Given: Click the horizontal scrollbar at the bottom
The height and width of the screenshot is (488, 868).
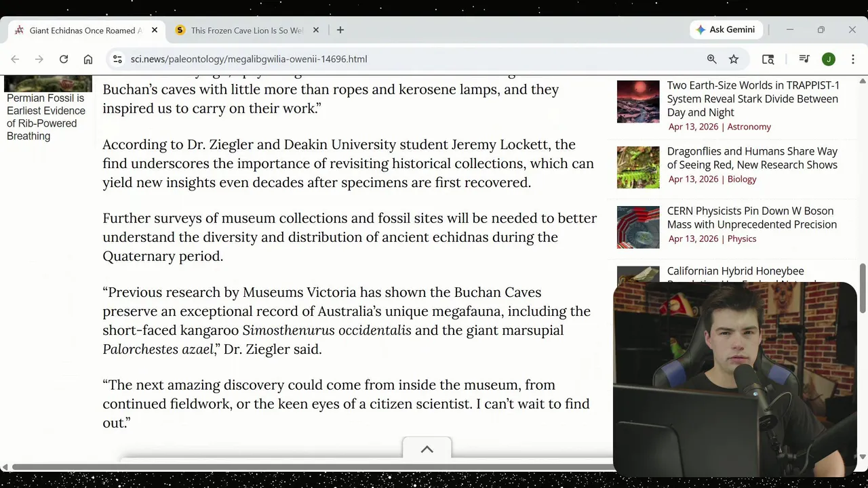Looking at the screenshot, I should tap(312, 467).
